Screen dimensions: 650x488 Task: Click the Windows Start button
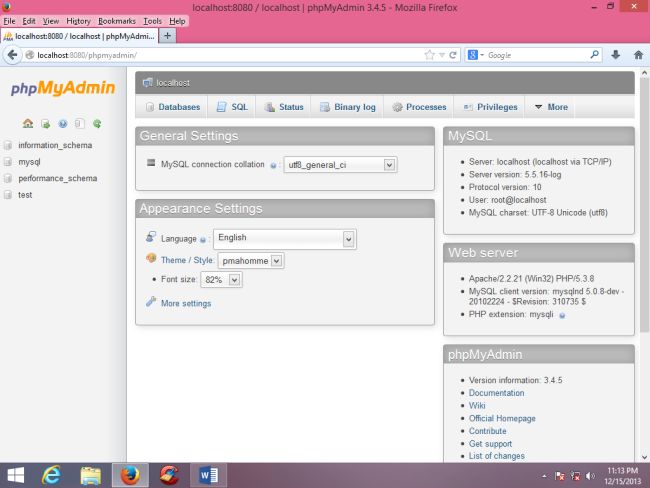(x=16, y=475)
